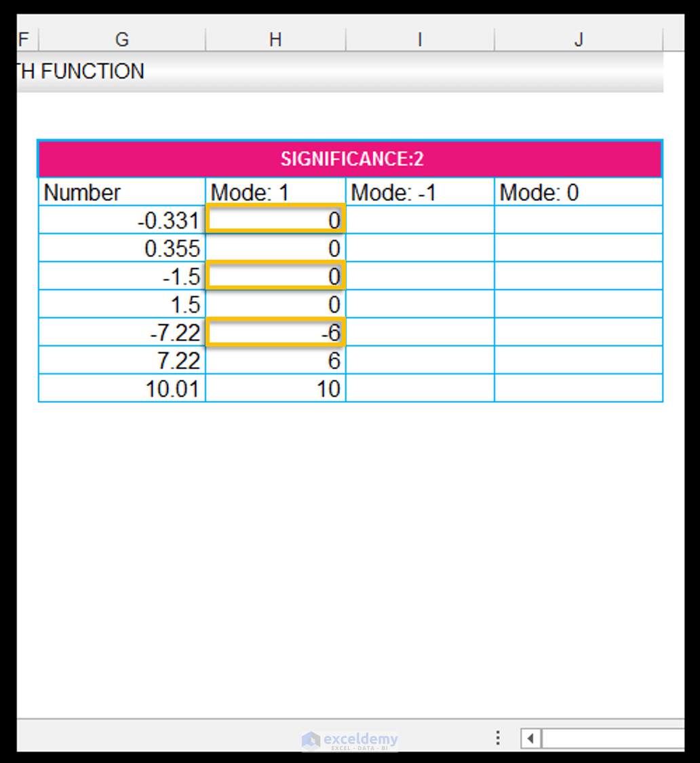Select the Mode: 0 header cell

(578, 192)
